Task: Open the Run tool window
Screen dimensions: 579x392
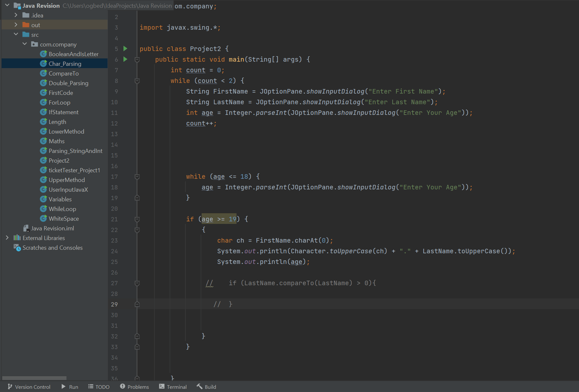Action: click(70, 387)
